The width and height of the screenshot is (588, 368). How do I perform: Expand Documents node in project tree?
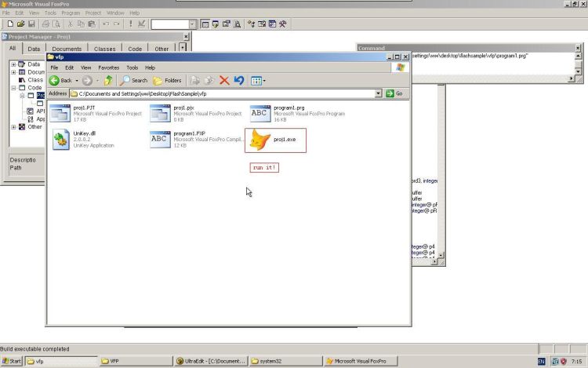13,72
